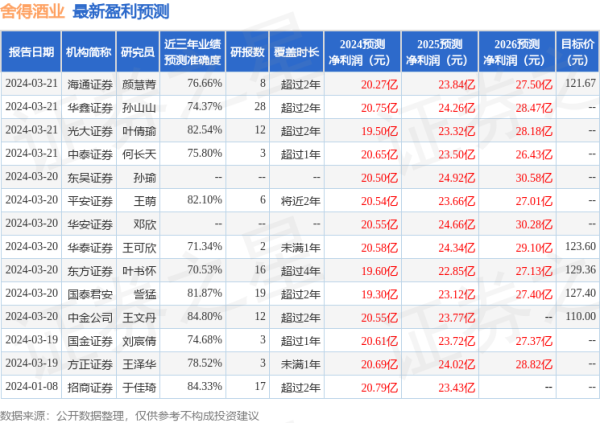
Task: Click analyst name 何长天
Action: (139, 154)
